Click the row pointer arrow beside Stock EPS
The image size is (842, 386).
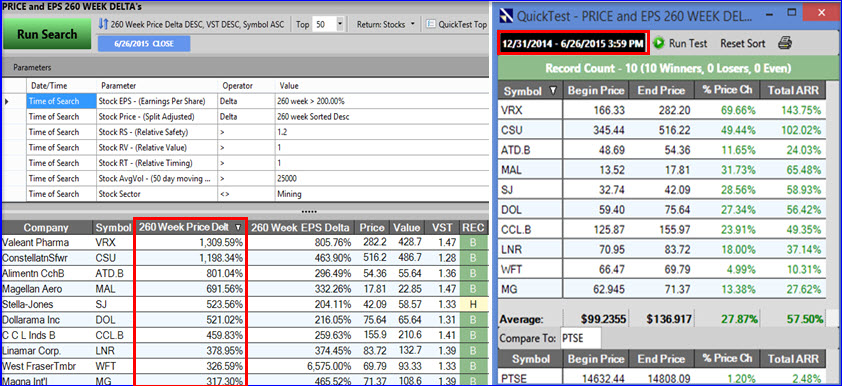coord(7,101)
